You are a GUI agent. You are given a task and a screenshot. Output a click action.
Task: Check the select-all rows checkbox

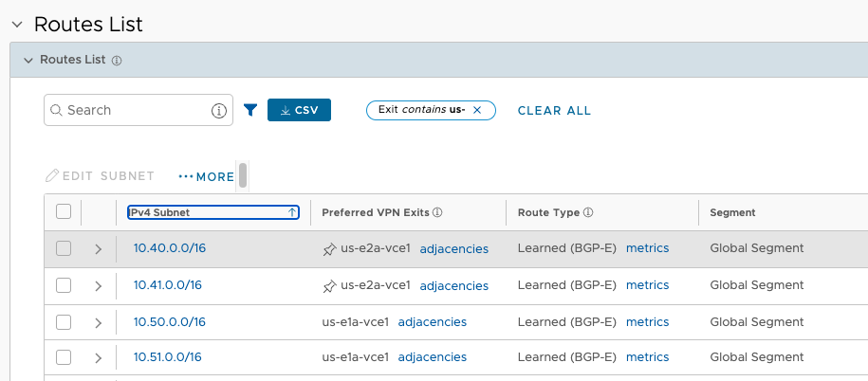coord(64,211)
